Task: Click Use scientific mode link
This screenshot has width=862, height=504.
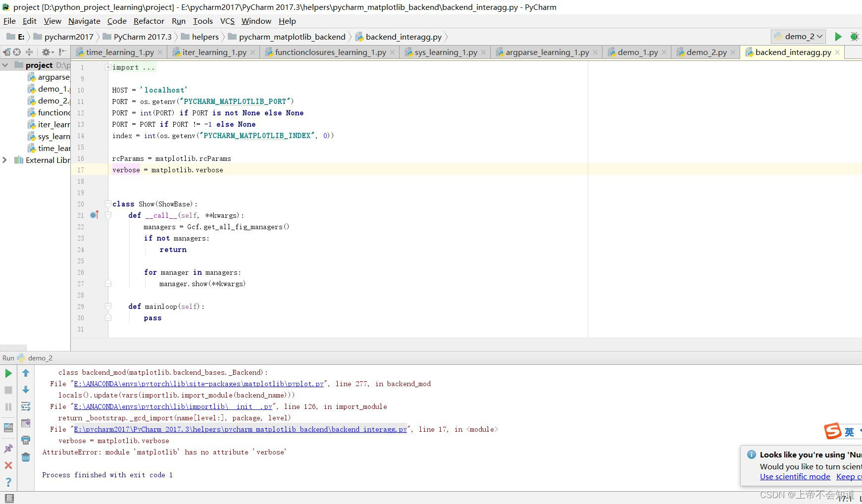Action: tap(795, 476)
